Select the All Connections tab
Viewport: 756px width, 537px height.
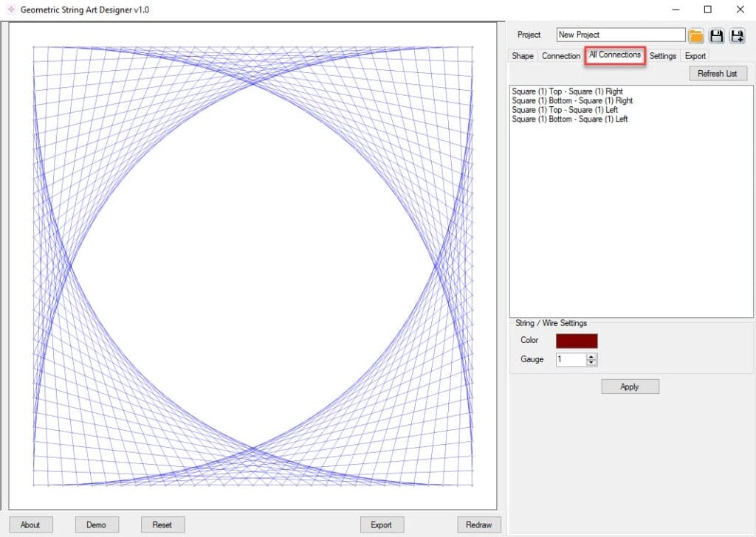[615, 55]
